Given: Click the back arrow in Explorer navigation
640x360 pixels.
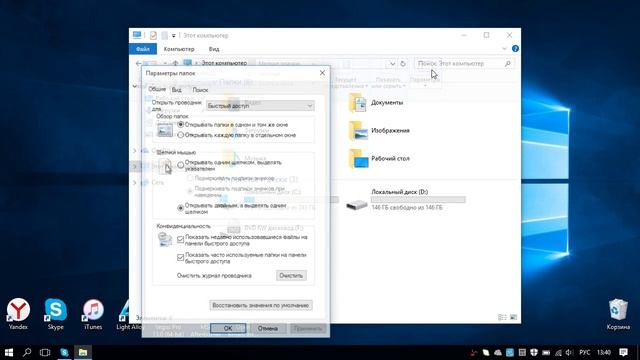Looking at the screenshot, I should 139,64.
